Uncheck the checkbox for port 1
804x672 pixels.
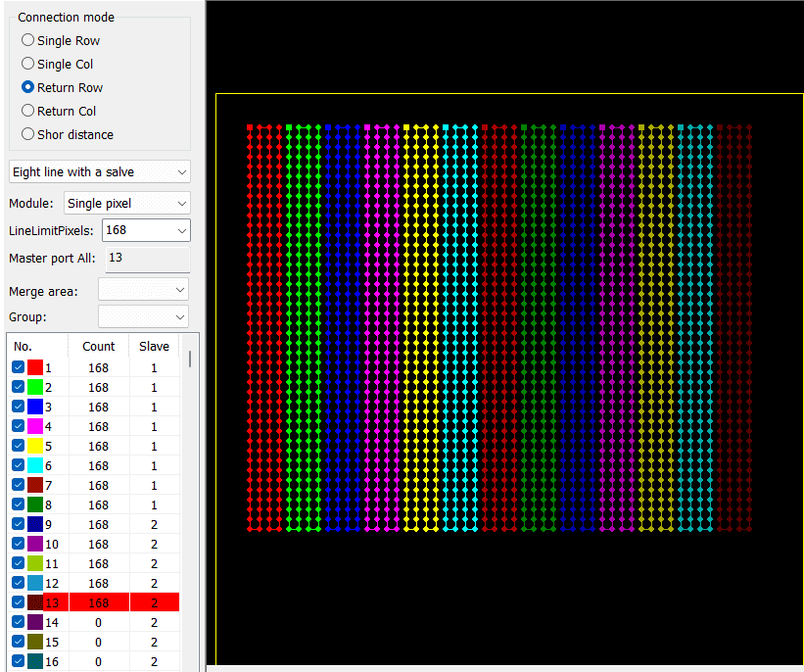(18, 367)
